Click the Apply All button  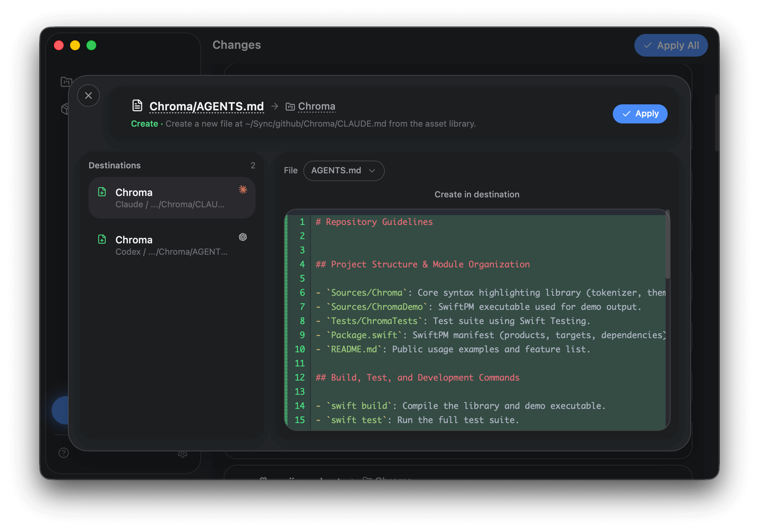[671, 45]
